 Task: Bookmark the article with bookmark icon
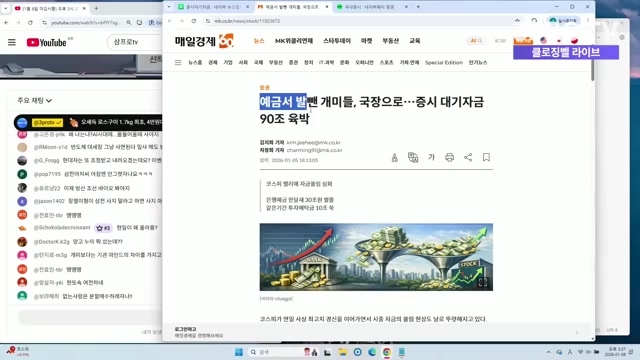coord(486,157)
